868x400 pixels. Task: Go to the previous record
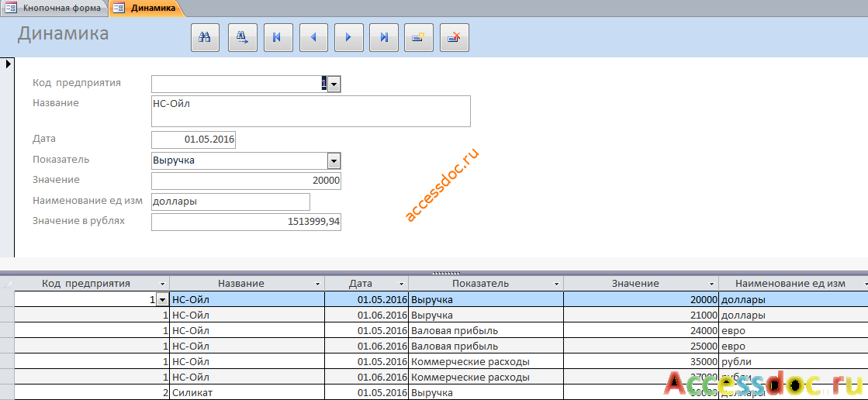tap(314, 38)
